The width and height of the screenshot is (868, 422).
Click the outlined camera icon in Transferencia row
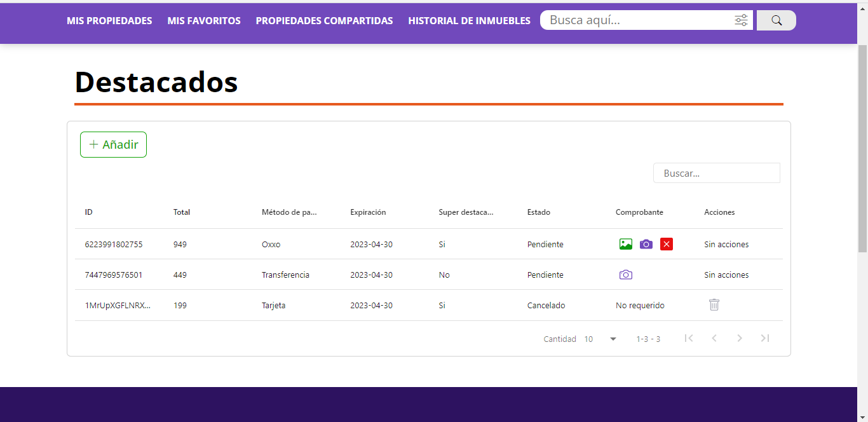click(x=626, y=275)
